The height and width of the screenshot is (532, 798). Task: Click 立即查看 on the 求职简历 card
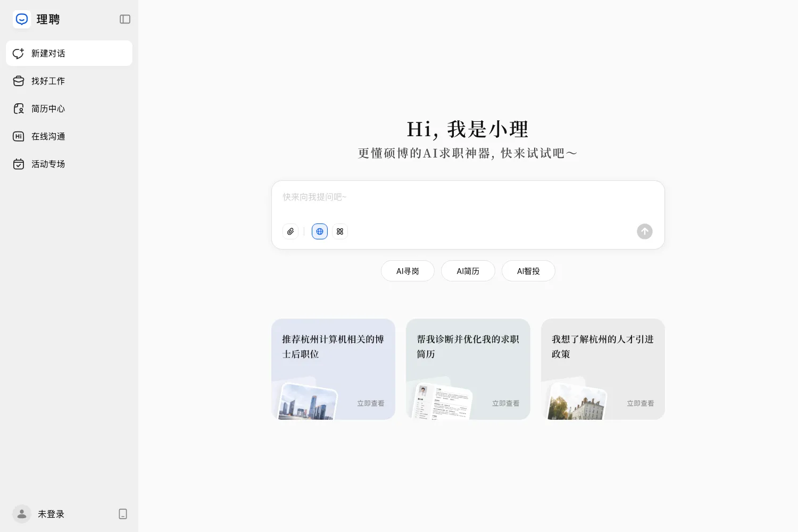506,403
